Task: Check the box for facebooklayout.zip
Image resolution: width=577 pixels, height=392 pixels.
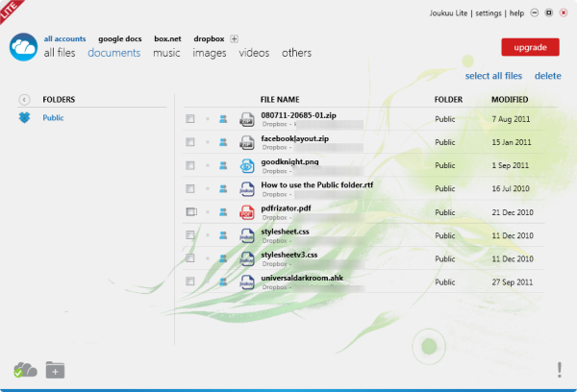Action: coord(189,142)
